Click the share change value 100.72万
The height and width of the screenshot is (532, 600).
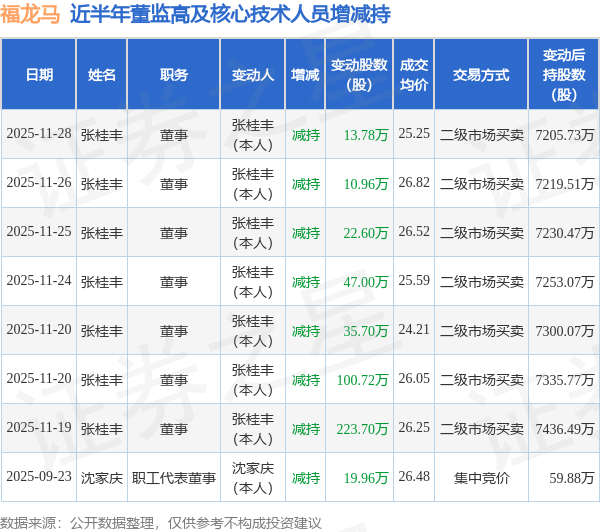pyautogui.click(x=362, y=380)
